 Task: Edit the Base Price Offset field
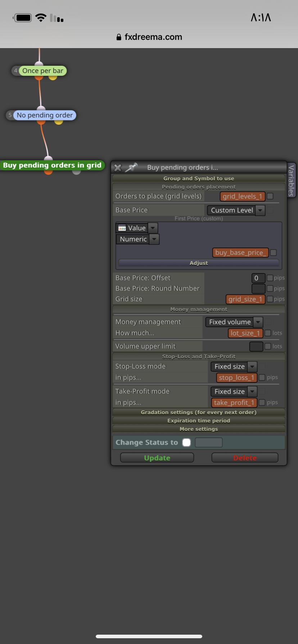click(258, 278)
